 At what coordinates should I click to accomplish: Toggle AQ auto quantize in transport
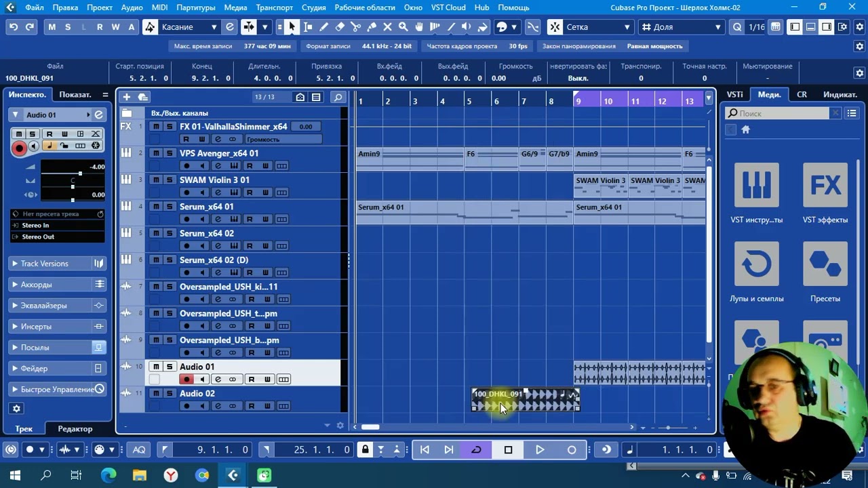click(x=139, y=449)
